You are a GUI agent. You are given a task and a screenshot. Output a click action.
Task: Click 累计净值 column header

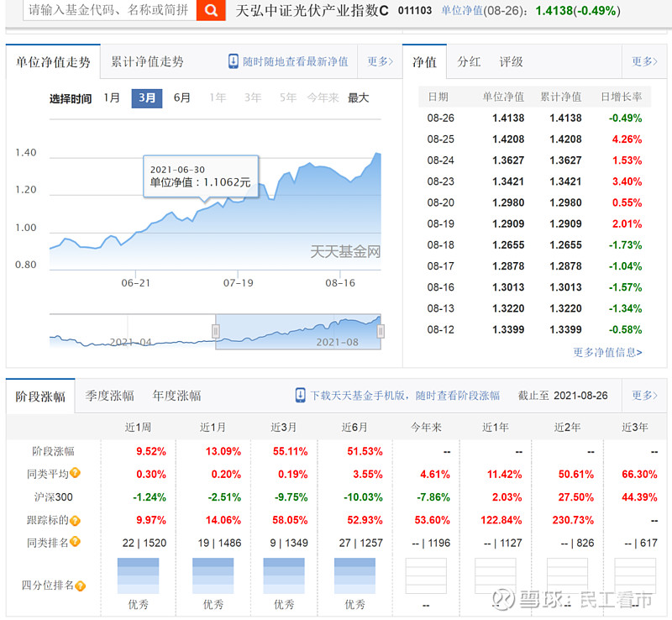pyautogui.click(x=561, y=97)
